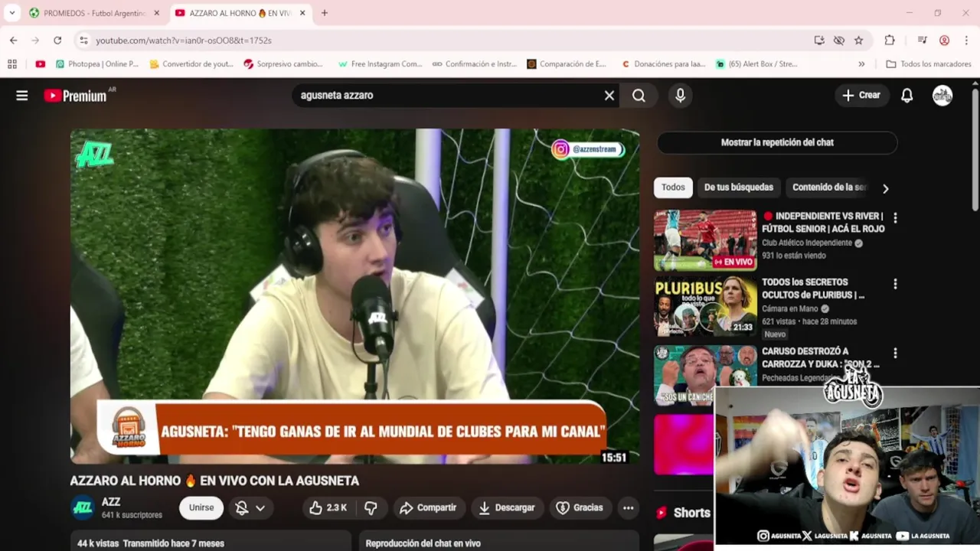Click the browser address bar URL

184,40
